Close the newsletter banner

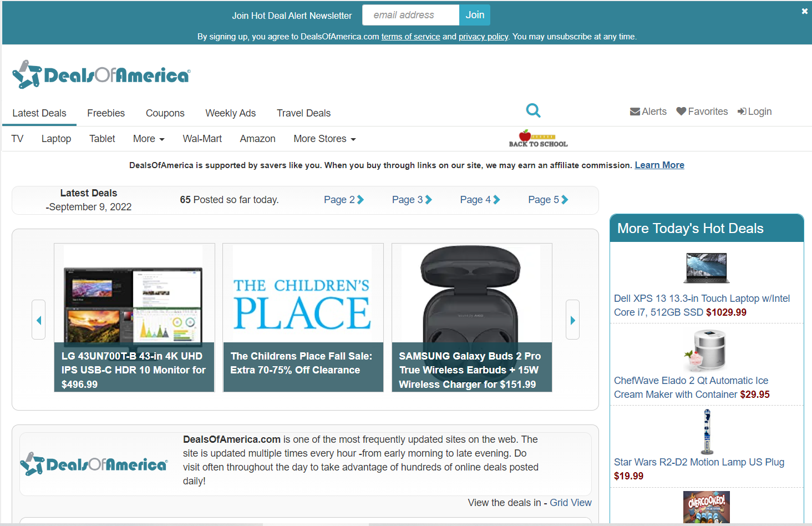pos(804,11)
